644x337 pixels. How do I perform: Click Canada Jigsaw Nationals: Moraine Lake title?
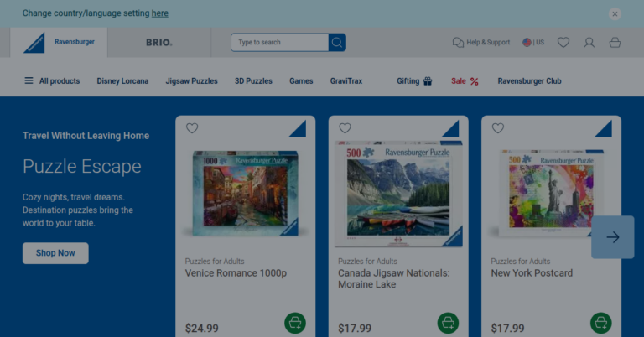(x=394, y=278)
